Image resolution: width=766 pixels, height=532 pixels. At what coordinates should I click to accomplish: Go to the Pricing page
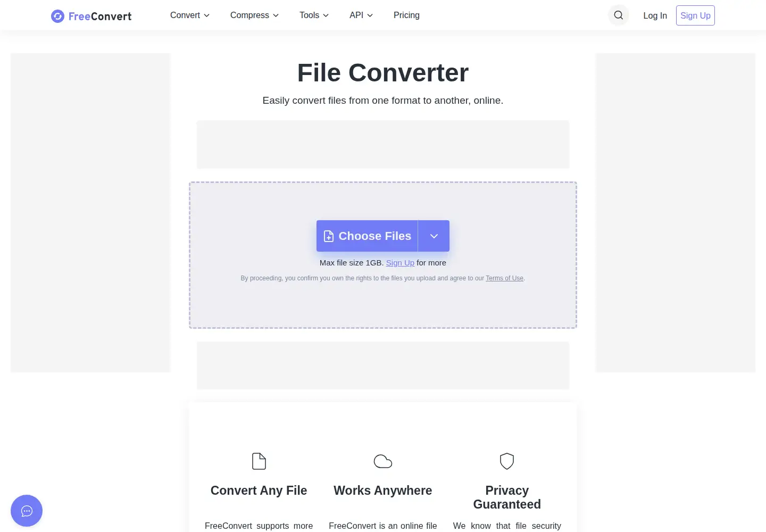(406, 15)
